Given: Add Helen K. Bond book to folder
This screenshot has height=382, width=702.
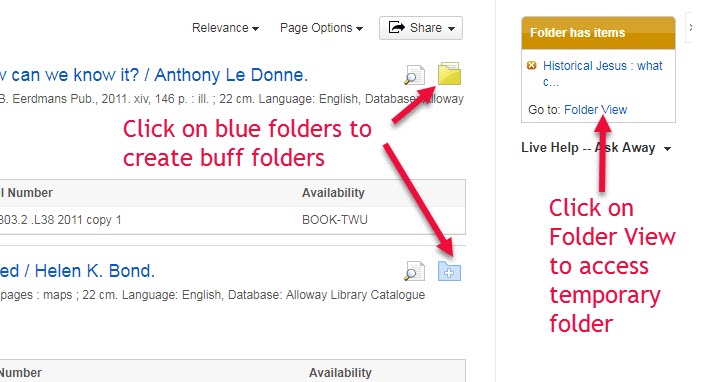Looking at the screenshot, I should pos(449,271).
